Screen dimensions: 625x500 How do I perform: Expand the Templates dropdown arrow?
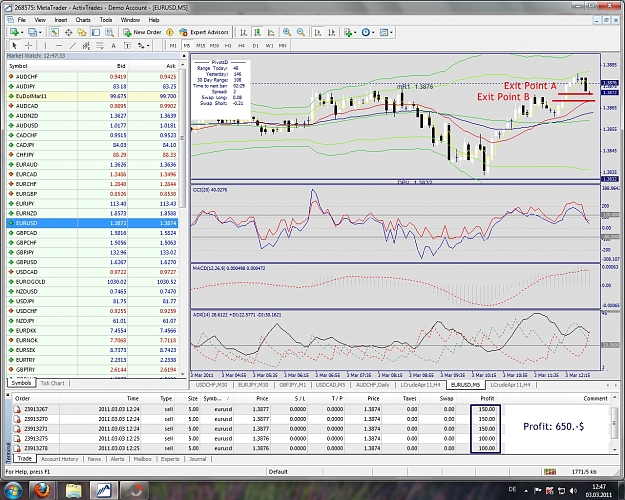click(x=391, y=32)
